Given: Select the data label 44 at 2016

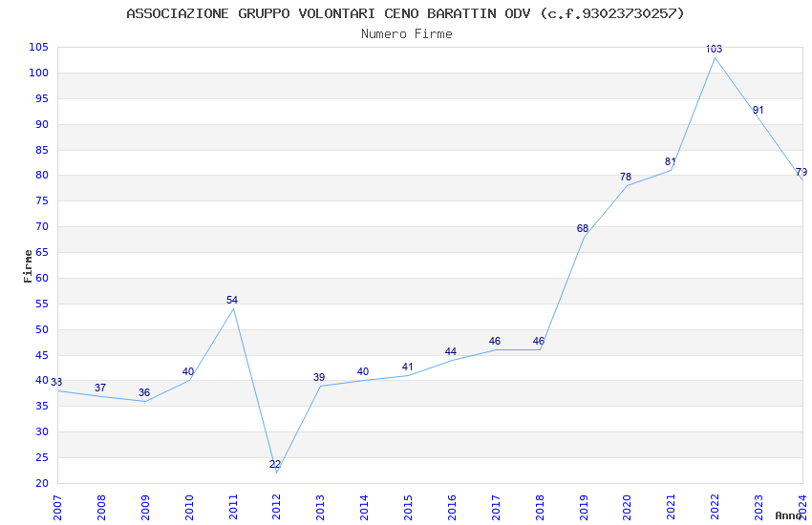Looking at the screenshot, I should [451, 351].
